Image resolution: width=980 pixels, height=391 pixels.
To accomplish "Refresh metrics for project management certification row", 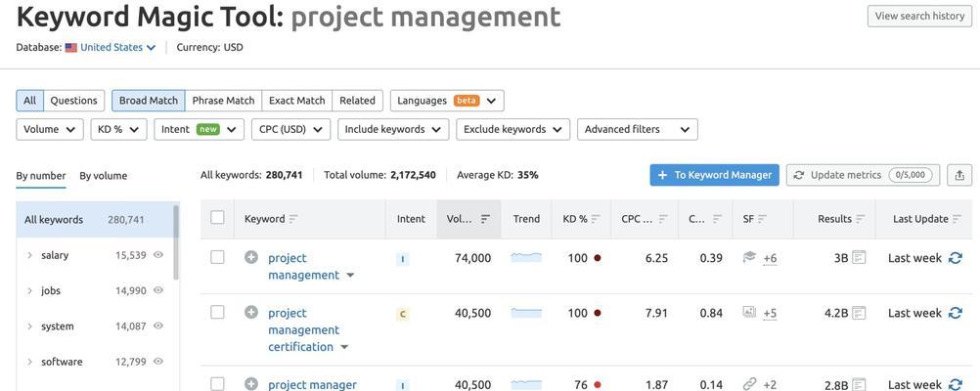I will tap(955, 313).
